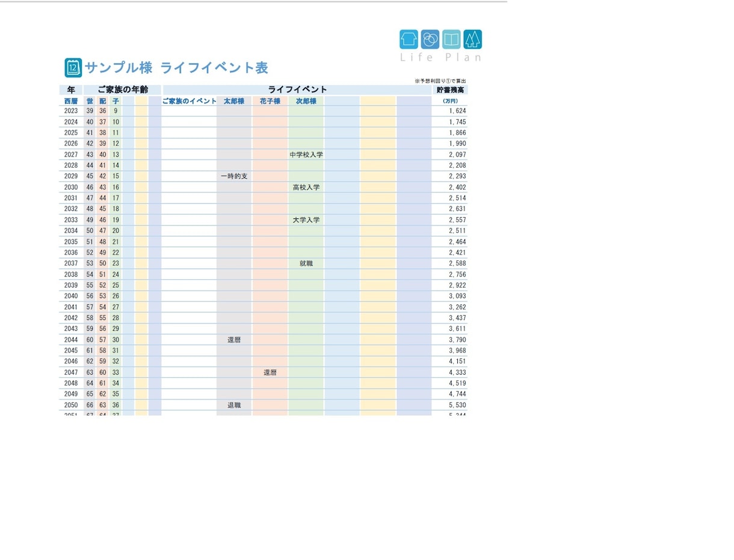The image size is (734, 560).
Task: Select savings balance 1,990
Action: (457, 144)
